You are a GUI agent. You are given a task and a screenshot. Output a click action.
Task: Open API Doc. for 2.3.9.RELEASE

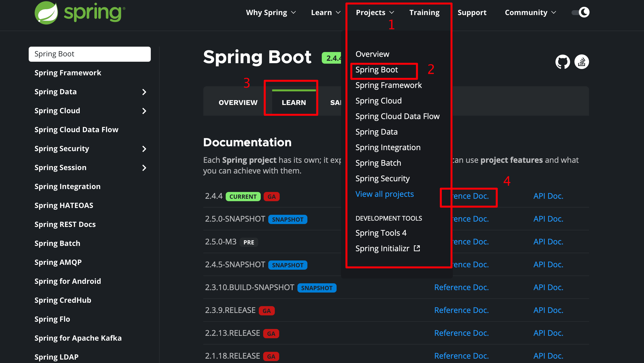[x=548, y=310]
